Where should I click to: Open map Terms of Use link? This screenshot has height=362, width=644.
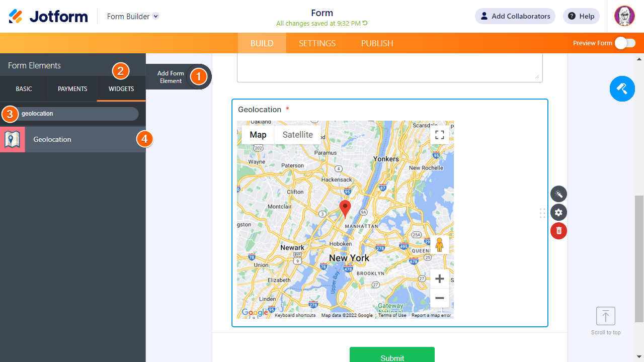coord(392,315)
